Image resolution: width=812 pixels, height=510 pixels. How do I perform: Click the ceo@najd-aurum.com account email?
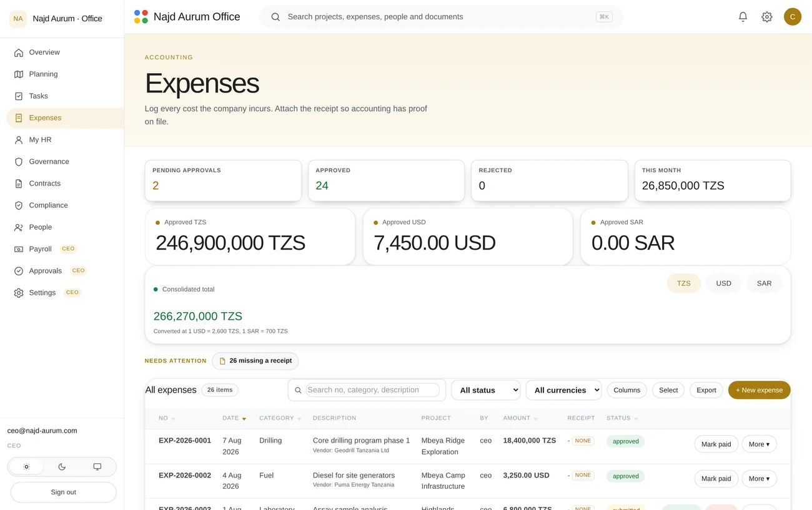[x=42, y=431]
